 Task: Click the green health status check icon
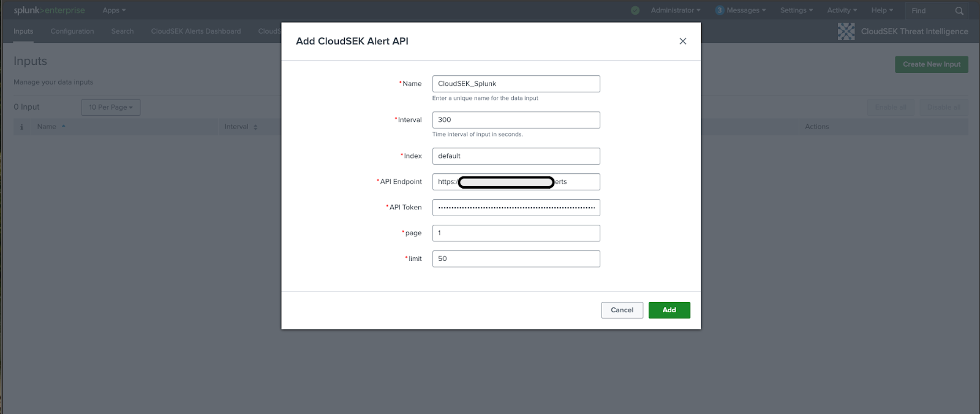(635, 10)
